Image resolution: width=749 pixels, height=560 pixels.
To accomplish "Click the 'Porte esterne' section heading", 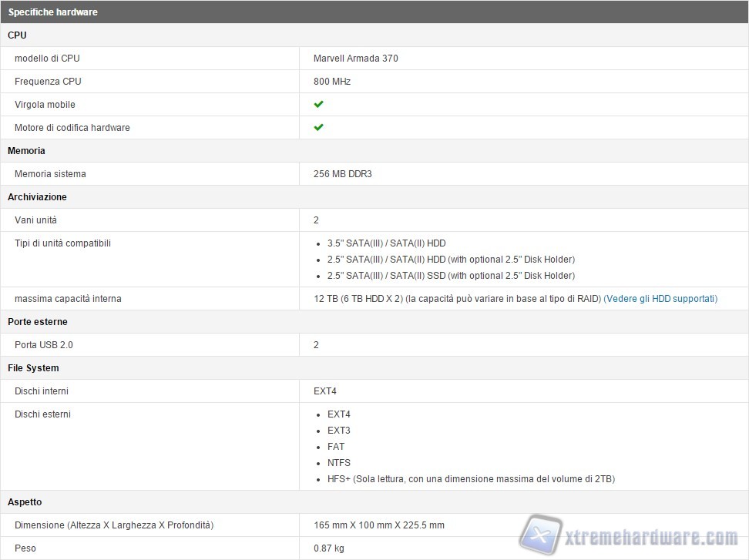I will [x=37, y=322].
